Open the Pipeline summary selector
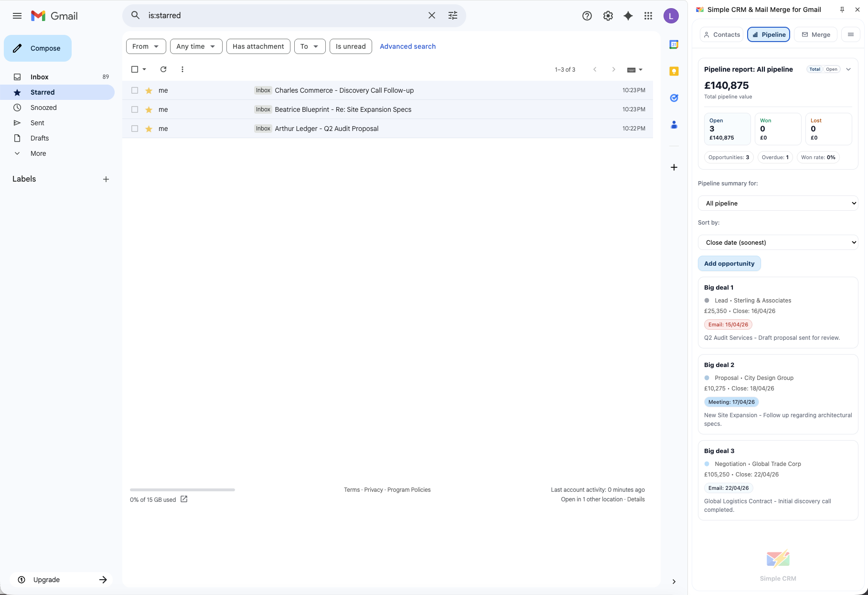Image resolution: width=868 pixels, height=595 pixels. (778, 203)
